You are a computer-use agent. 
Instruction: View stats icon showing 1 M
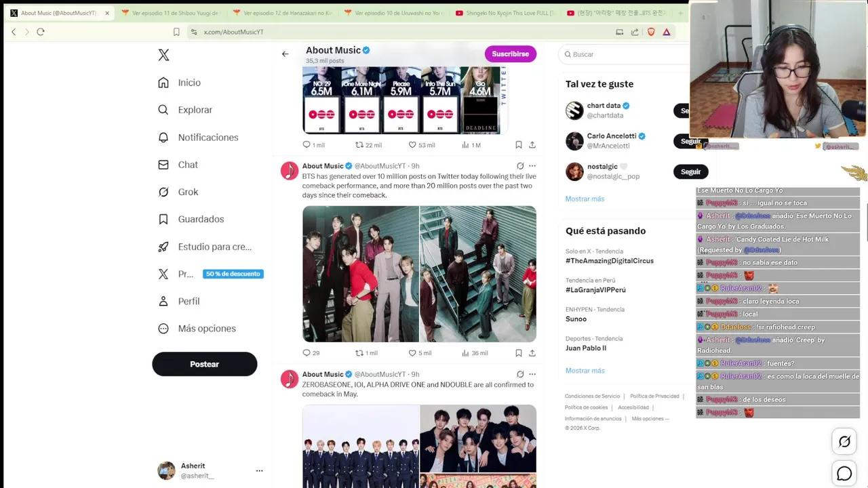[x=465, y=144]
